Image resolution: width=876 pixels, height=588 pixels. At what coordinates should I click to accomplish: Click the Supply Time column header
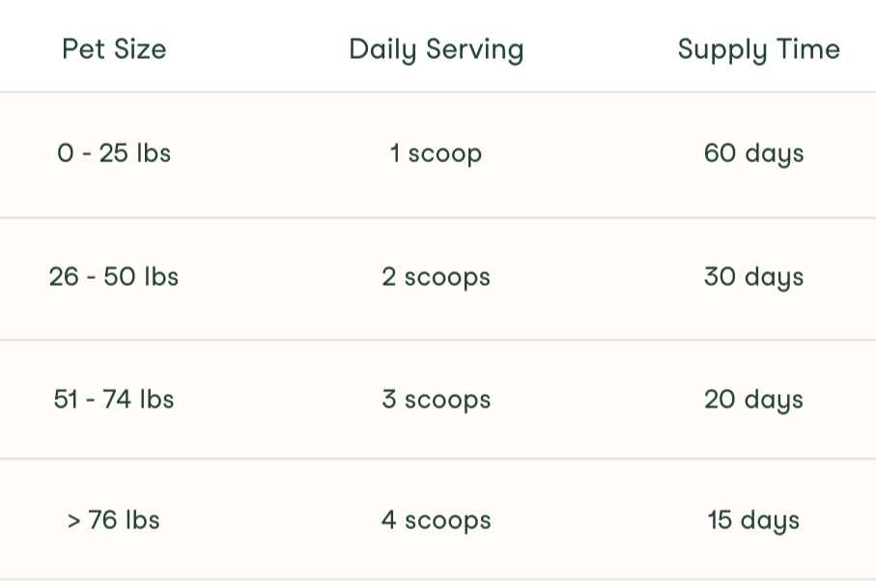[759, 49]
